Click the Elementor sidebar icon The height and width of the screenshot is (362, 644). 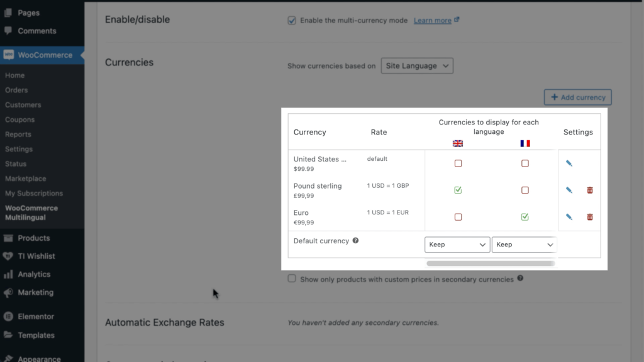click(x=8, y=317)
